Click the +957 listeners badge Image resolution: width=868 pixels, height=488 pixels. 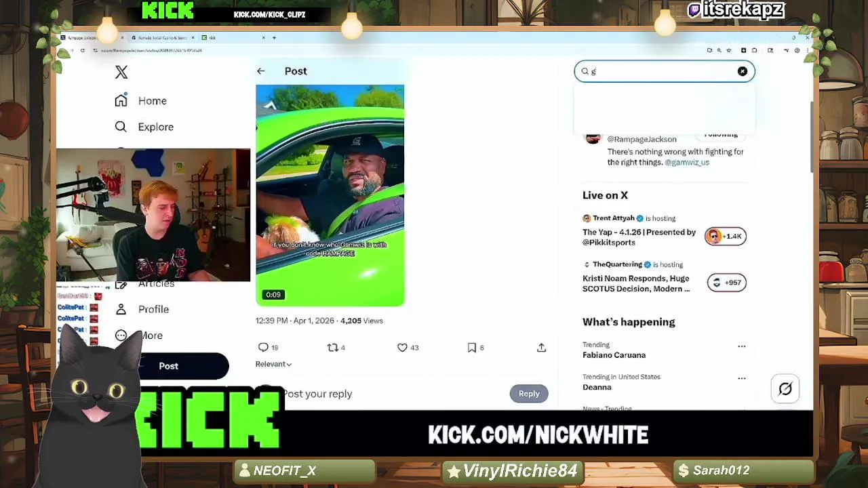point(726,283)
